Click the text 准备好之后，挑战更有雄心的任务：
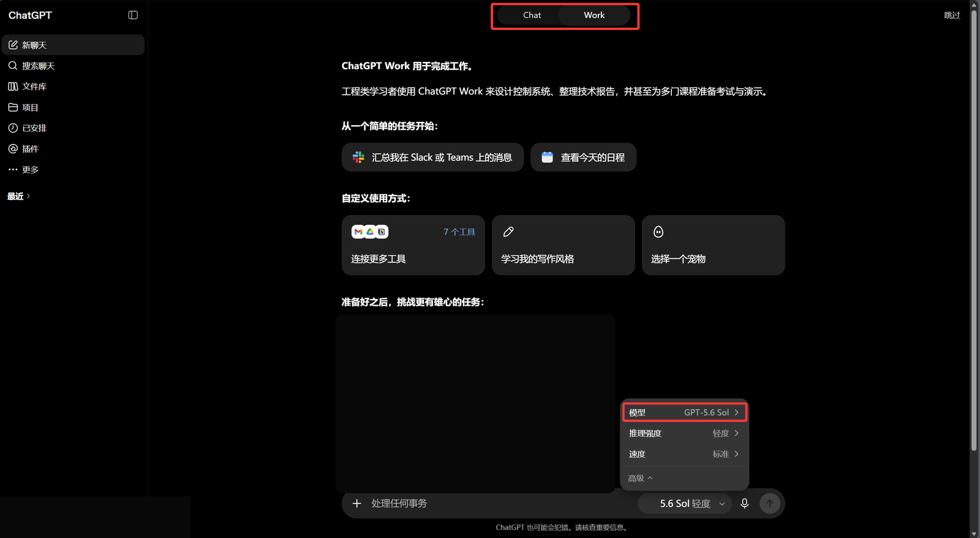 [413, 301]
